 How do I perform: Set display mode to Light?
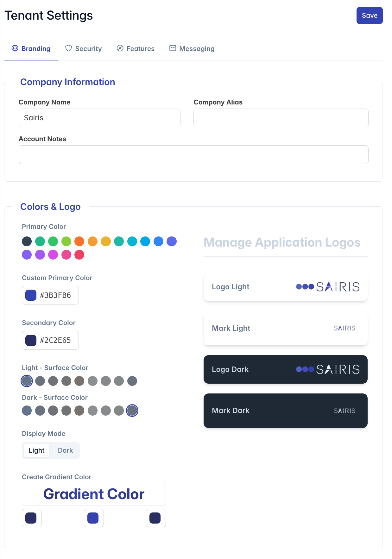pyautogui.click(x=37, y=450)
